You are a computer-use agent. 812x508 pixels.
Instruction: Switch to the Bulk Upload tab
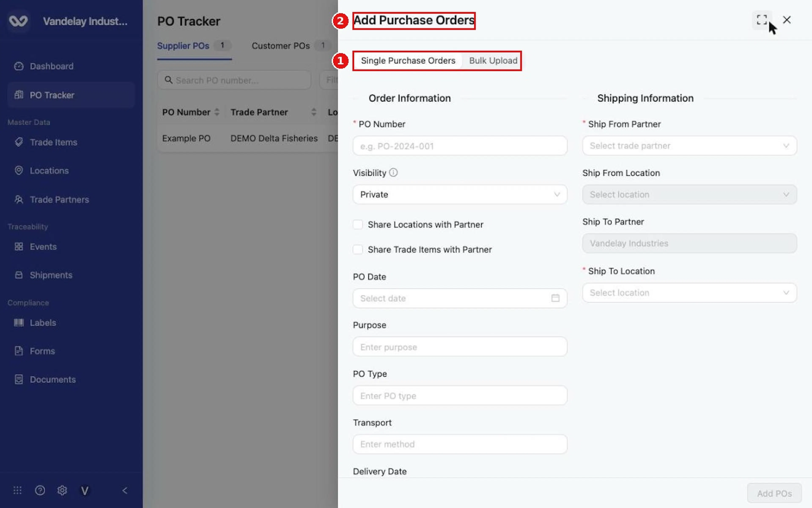(x=493, y=61)
